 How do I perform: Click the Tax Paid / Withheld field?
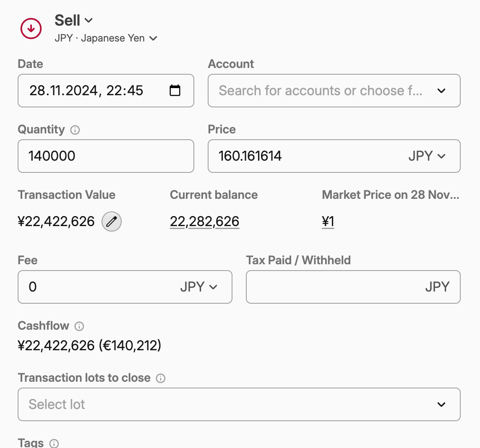click(331, 287)
